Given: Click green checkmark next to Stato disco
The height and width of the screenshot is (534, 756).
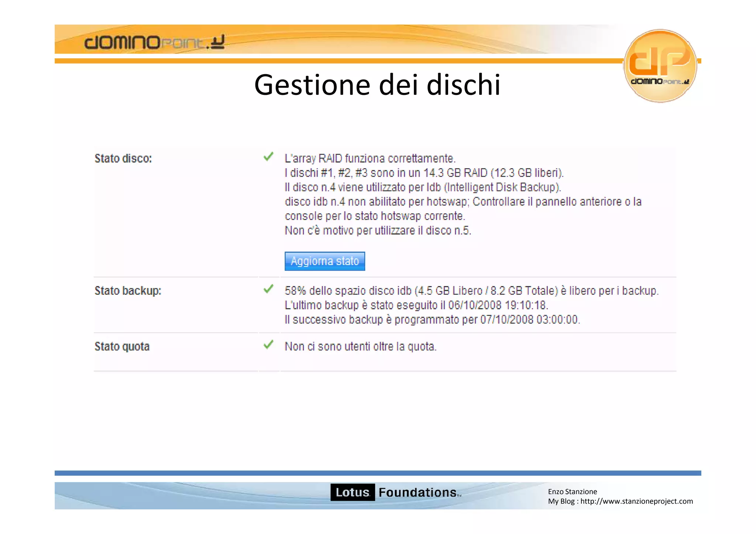Looking at the screenshot, I should point(268,157).
